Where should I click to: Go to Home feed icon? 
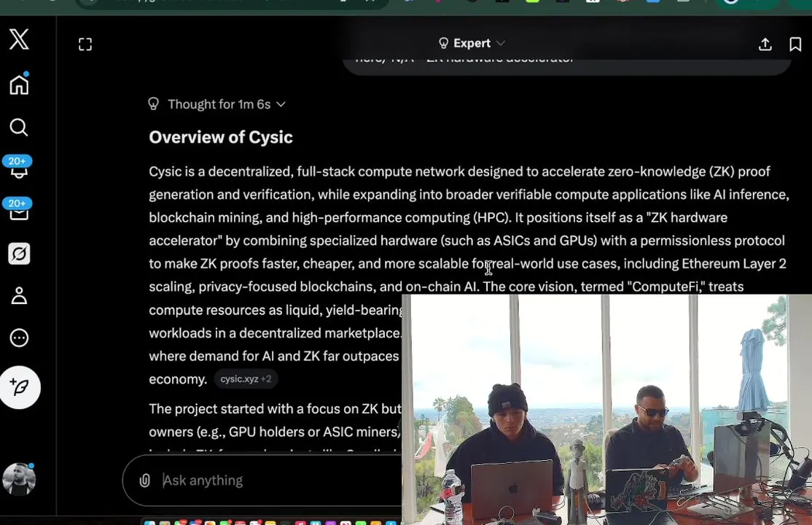pos(19,84)
